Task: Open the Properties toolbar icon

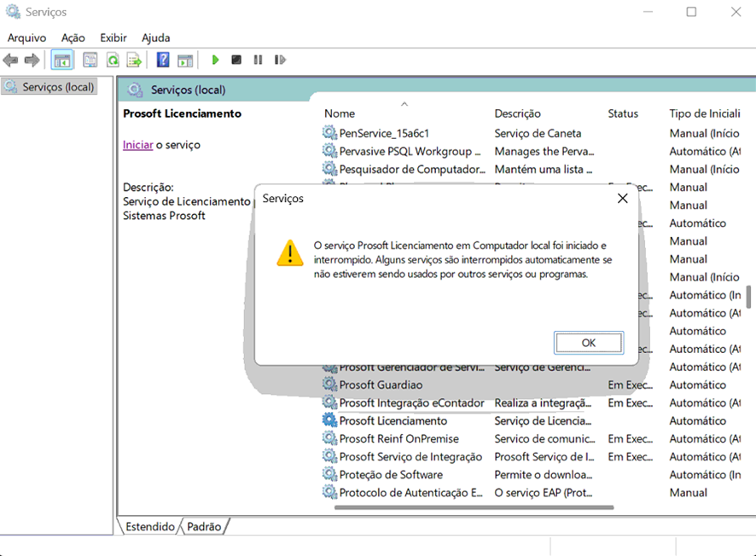Action: click(90, 61)
